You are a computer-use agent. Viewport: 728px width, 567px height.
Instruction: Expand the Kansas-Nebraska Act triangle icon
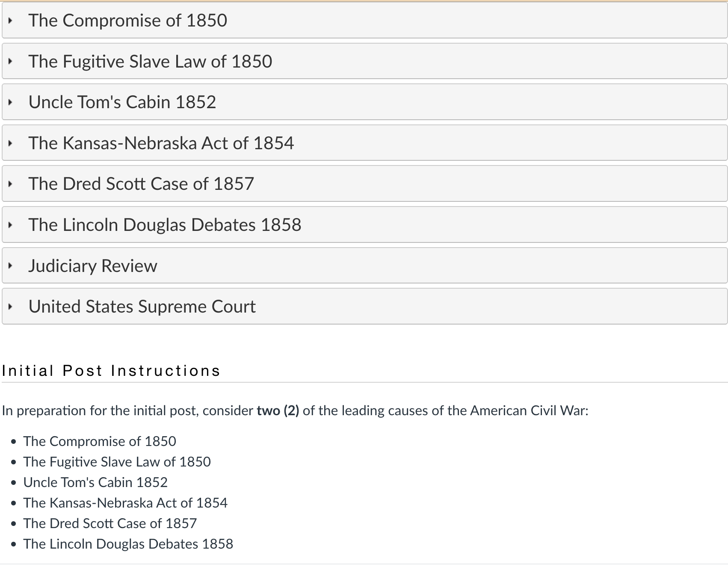point(10,143)
